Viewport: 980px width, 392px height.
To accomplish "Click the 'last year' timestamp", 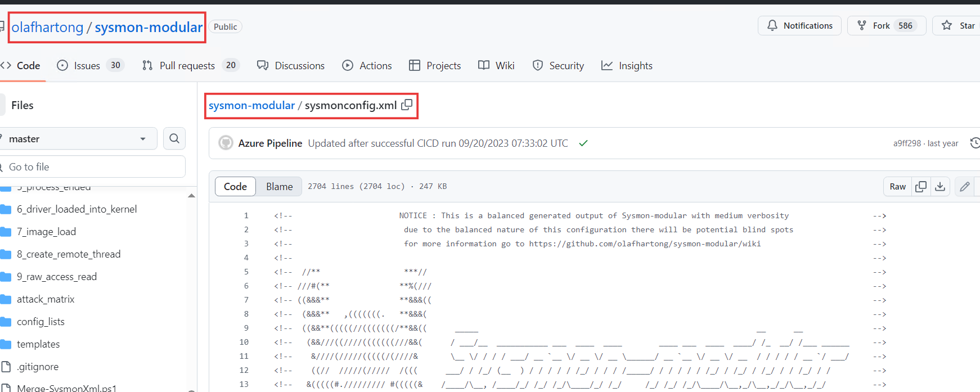I will coord(943,143).
